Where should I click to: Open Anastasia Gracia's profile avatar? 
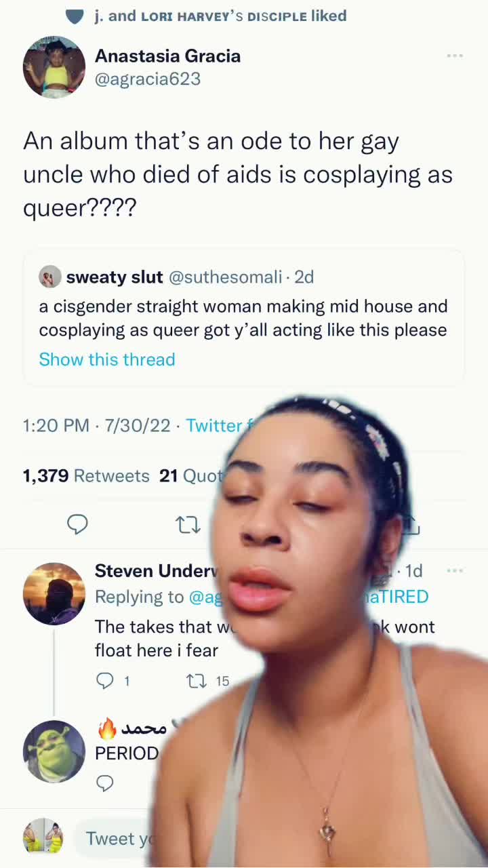54,68
